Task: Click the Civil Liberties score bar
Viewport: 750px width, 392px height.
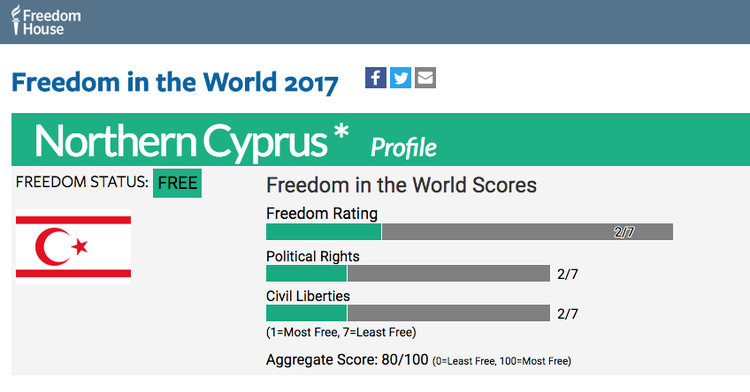Action: pyautogui.click(x=408, y=313)
